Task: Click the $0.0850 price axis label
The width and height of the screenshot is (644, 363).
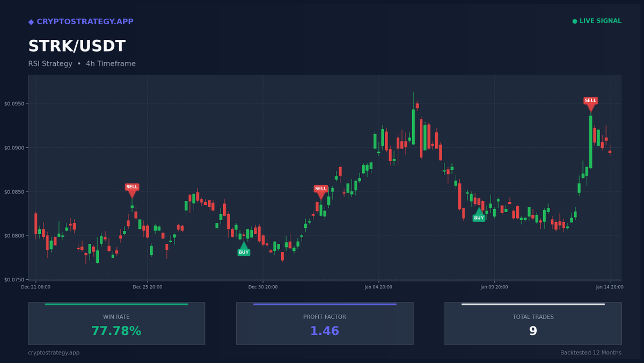Action: coord(14,192)
